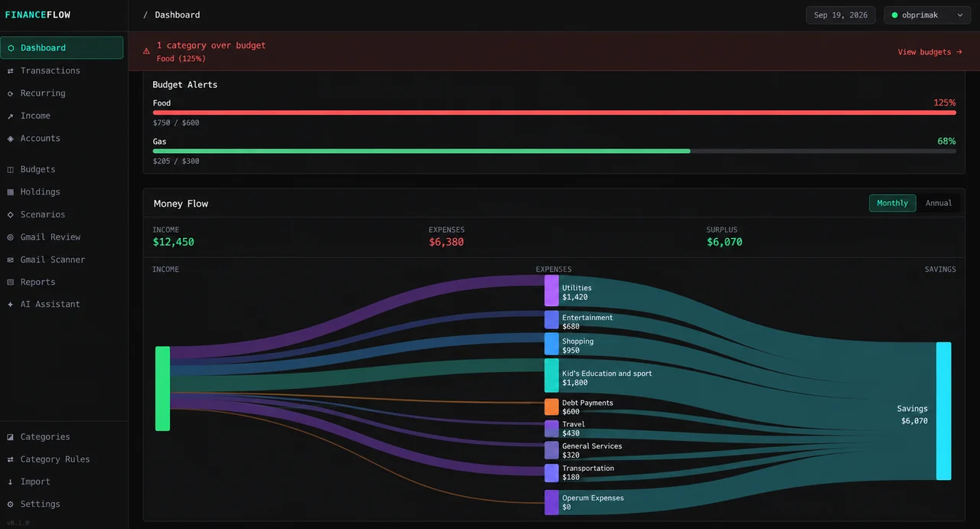Click the Transactions arrows icon
Viewport: 980px width, 529px height.
(11, 70)
